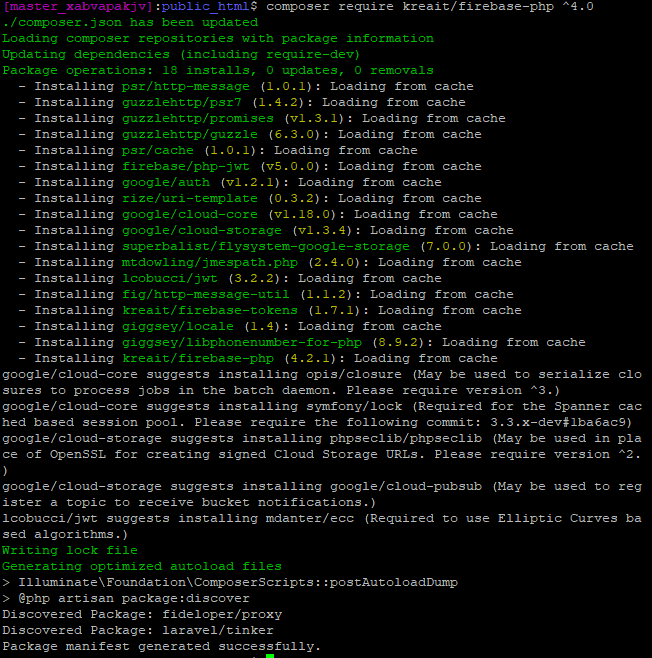
Task: Click commit reference '3.3.x-dev#1ba6ac9'
Action: click(558, 422)
